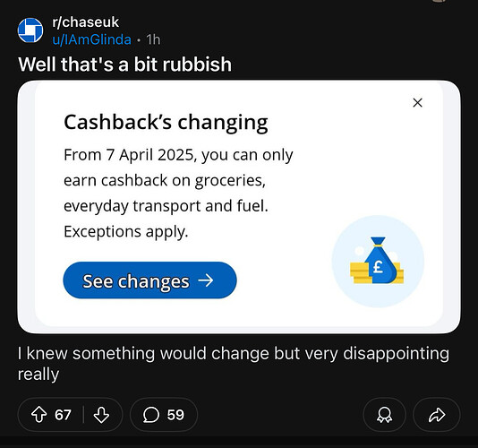This screenshot has height=448, width=478.
Task: Give an award via the ribbon icon
Action: pos(384,415)
